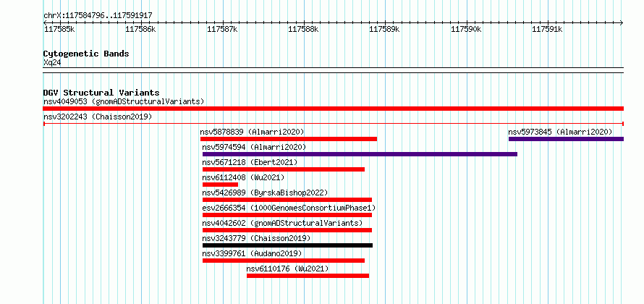Select the red bar under nsv5671218
Viewport: 644px width, 304px height.
tap(284, 169)
